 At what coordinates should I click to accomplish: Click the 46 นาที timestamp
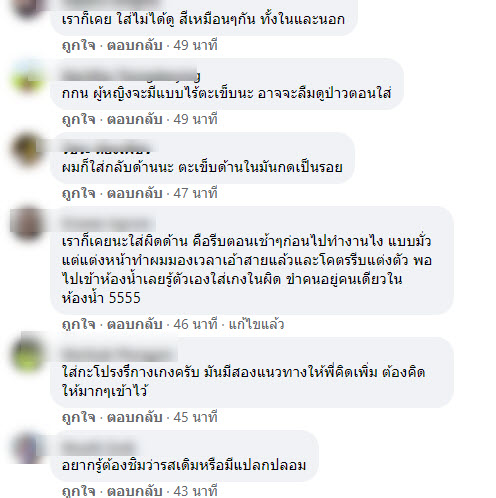[x=195, y=324]
